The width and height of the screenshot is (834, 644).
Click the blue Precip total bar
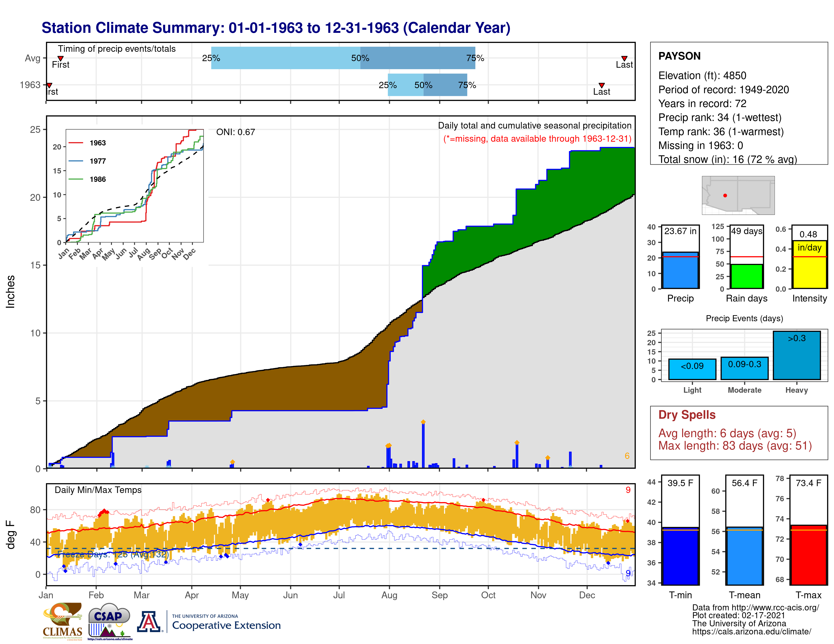pos(680,270)
